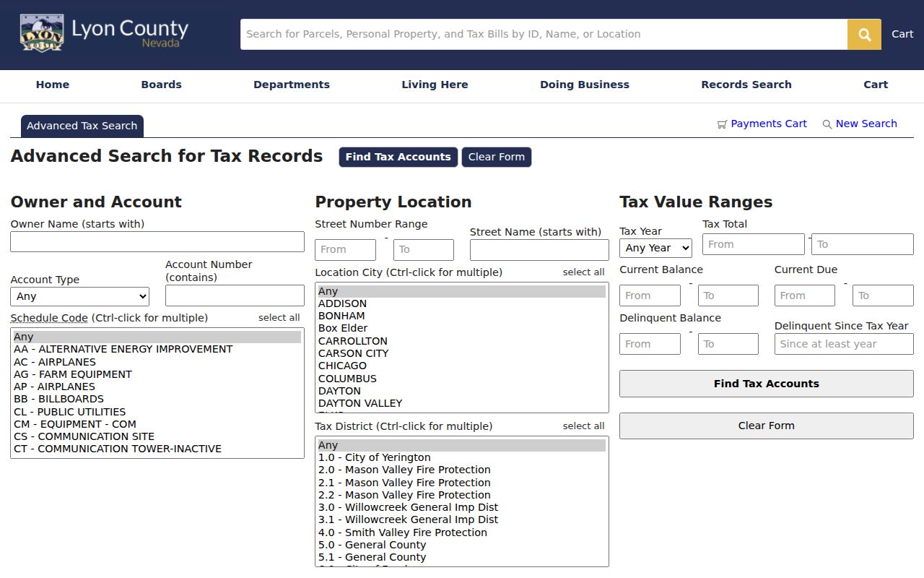Focus the main search bar

(x=544, y=34)
